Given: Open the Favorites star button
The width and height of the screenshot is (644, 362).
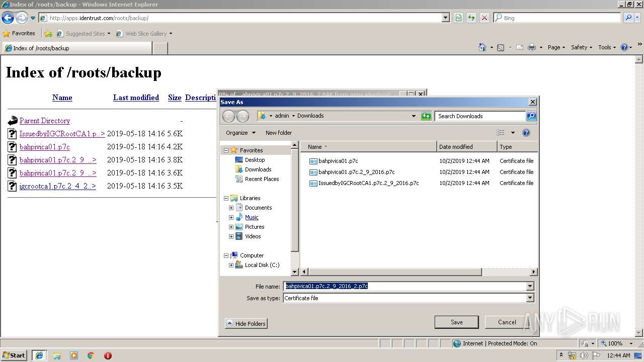Looking at the screenshot, I should pyautogui.click(x=19, y=33).
